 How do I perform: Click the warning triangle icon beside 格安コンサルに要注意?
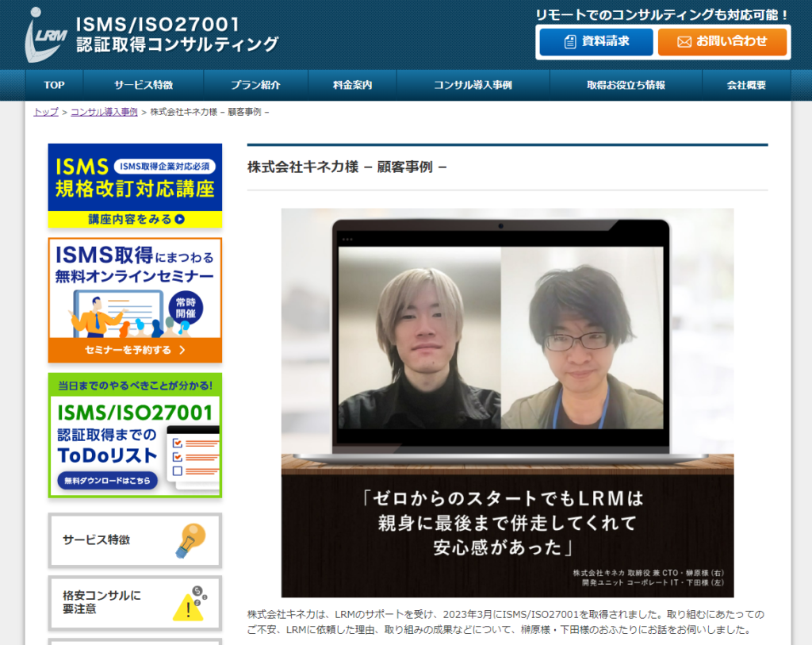(190, 603)
